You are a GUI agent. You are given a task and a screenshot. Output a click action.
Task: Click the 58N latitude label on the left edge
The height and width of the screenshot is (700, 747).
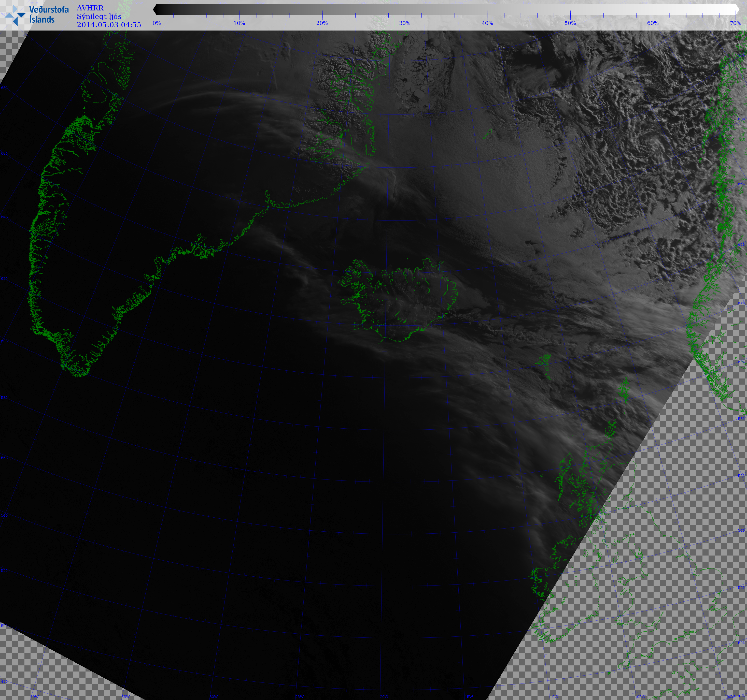tap(5, 397)
